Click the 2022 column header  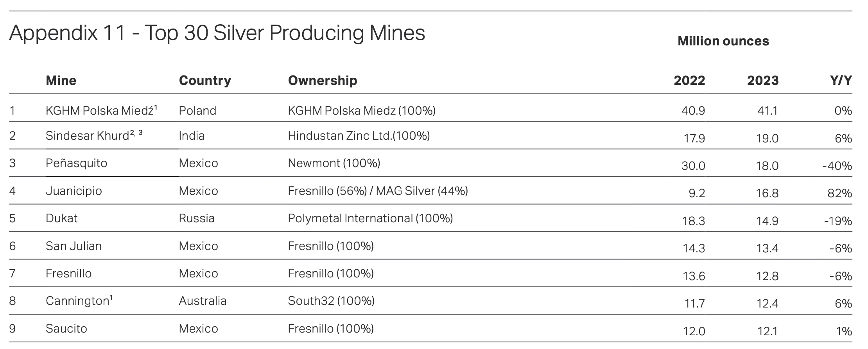click(x=689, y=80)
